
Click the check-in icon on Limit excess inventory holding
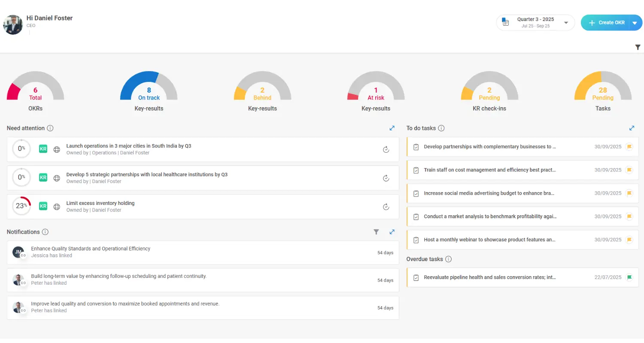(386, 207)
